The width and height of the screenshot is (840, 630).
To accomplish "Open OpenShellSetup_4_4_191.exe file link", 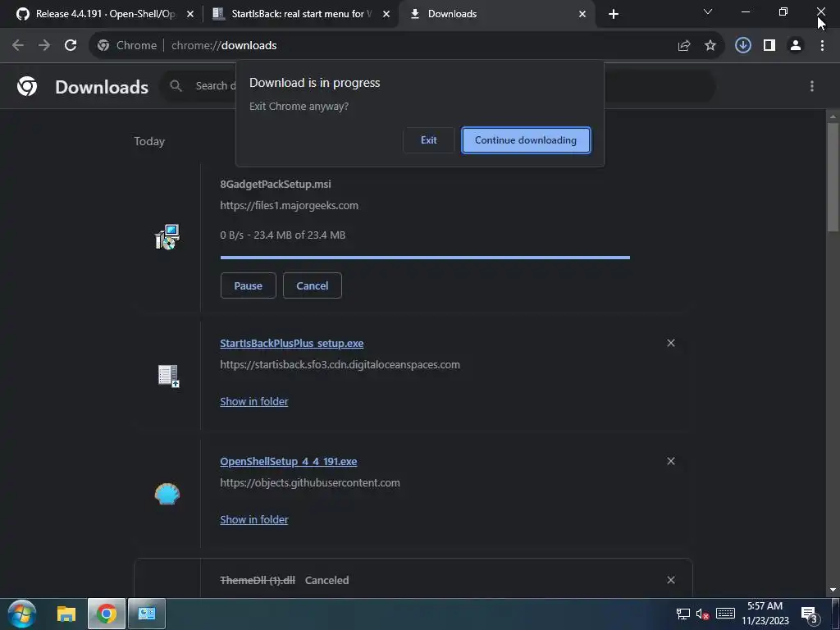I will click(x=288, y=461).
